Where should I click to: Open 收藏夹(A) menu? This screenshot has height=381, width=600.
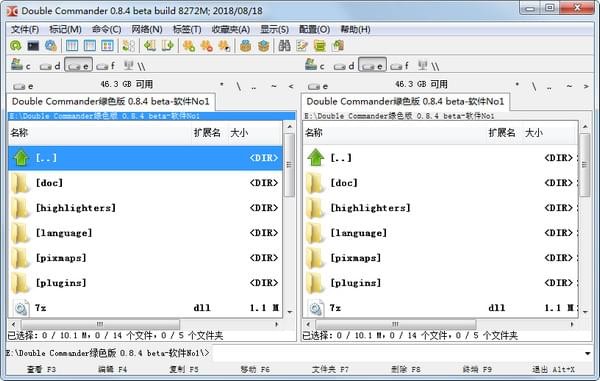point(231,29)
